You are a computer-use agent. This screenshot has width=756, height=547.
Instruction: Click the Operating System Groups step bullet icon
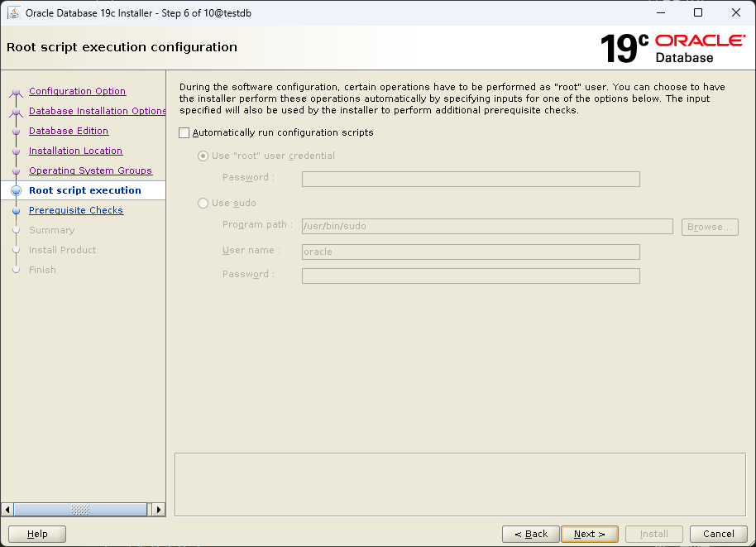[x=17, y=170]
